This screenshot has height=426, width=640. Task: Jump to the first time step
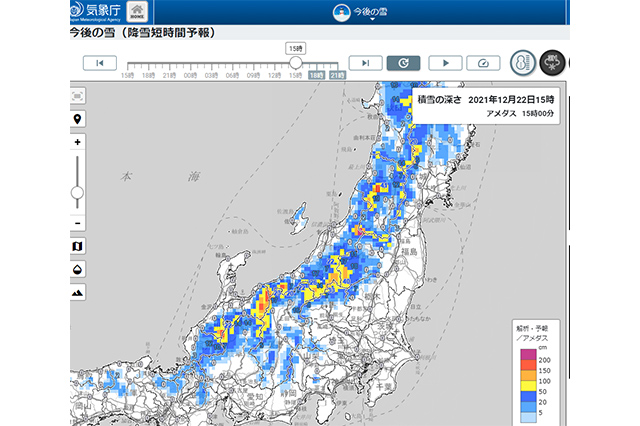(x=99, y=63)
